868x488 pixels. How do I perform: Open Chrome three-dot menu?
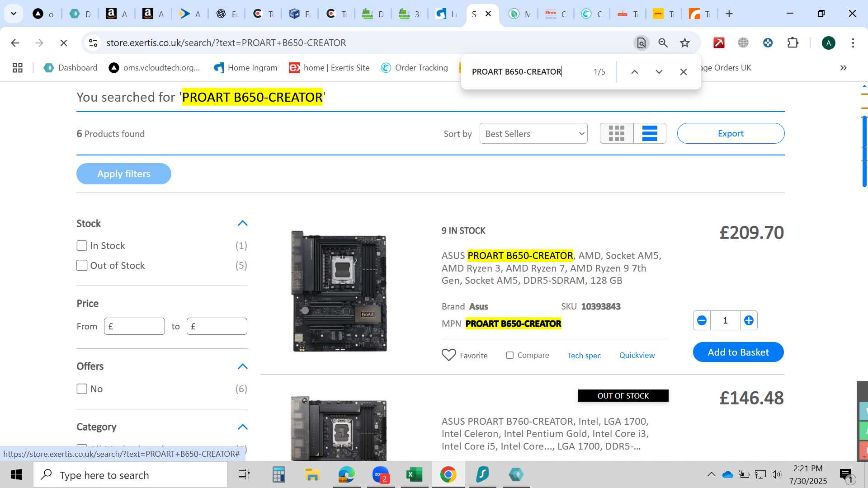[x=853, y=43]
